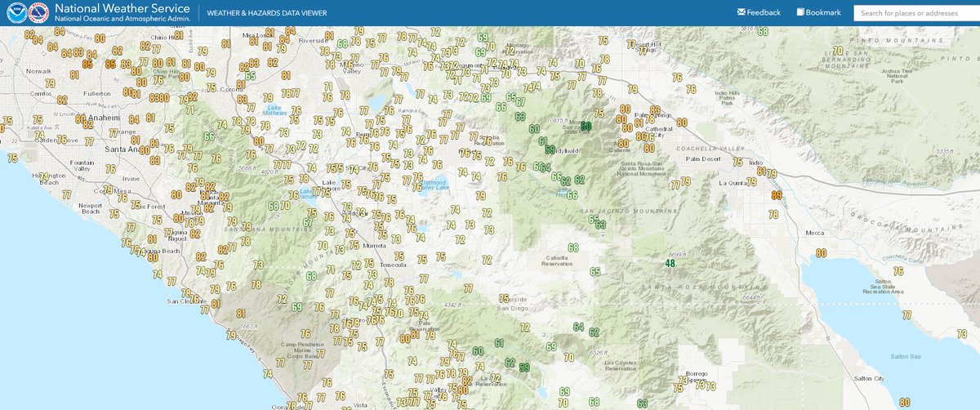The width and height of the screenshot is (980, 410).
Task: Open the Feedback link
Action: click(x=759, y=12)
